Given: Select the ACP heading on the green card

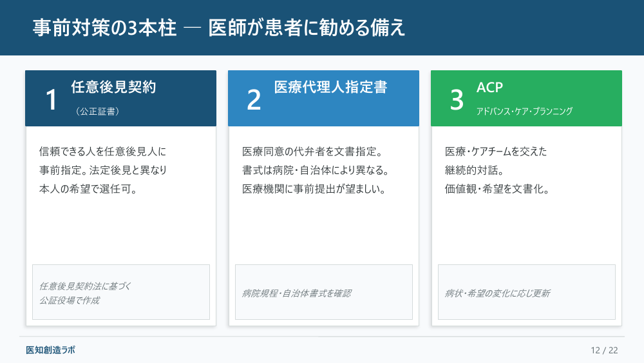Looking at the screenshot, I should click(x=489, y=87).
